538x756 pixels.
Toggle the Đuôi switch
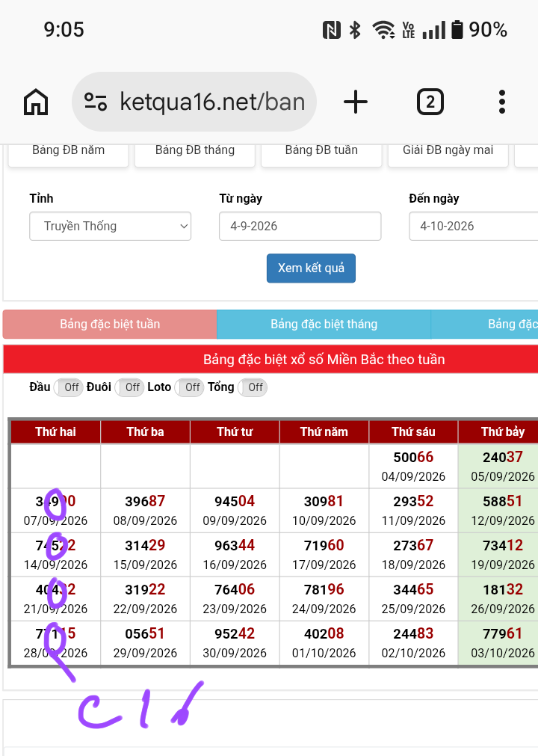point(129,387)
